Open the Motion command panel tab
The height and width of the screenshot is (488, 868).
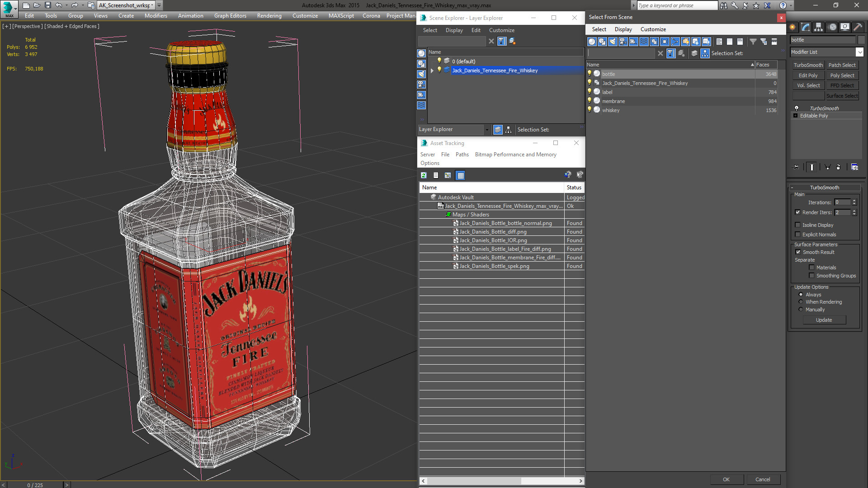coord(832,27)
